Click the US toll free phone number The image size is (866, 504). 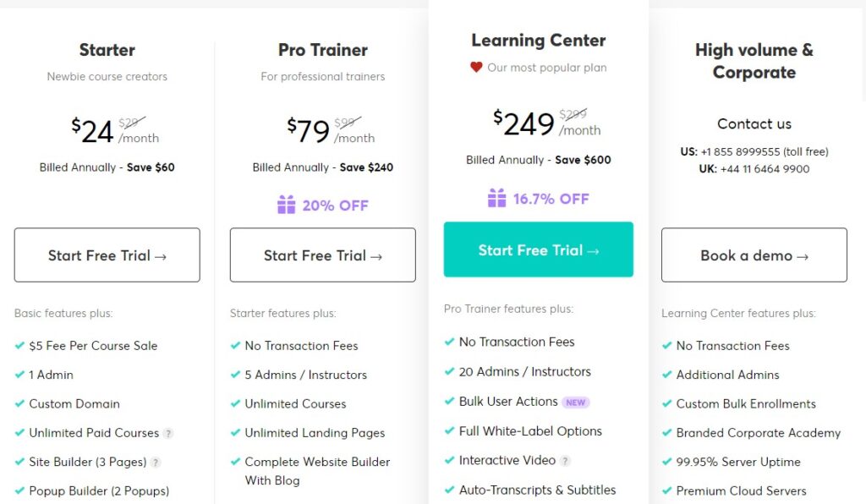[765, 152]
